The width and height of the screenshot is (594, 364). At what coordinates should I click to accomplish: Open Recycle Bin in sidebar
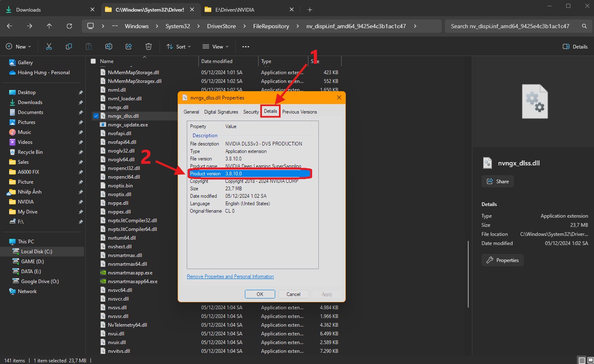pyautogui.click(x=30, y=152)
